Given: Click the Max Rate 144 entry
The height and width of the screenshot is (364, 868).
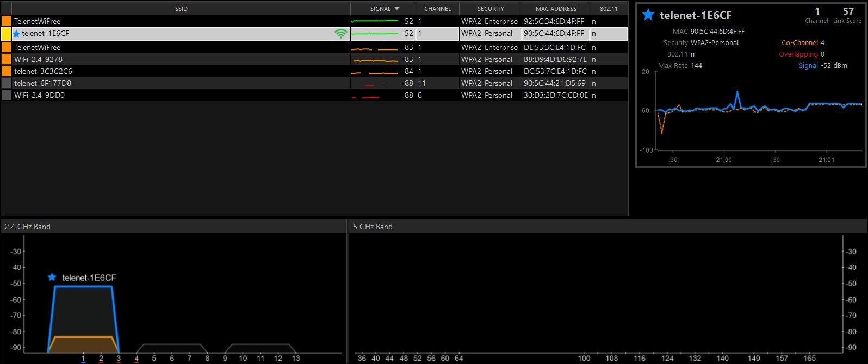Looking at the screenshot, I should click(x=680, y=65).
